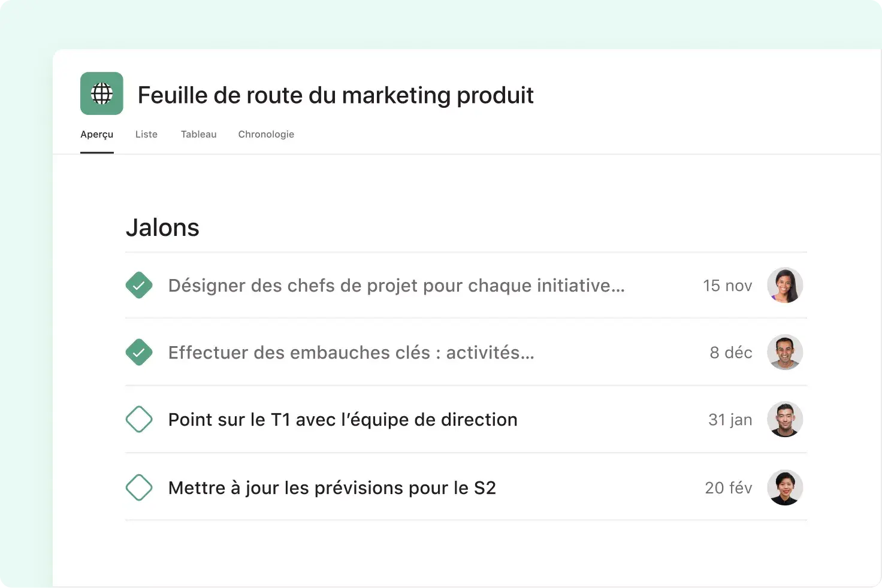The width and height of the screenshot is (882, 588).
Task: Select the Aperçu tab
Action: coord(97,134)
